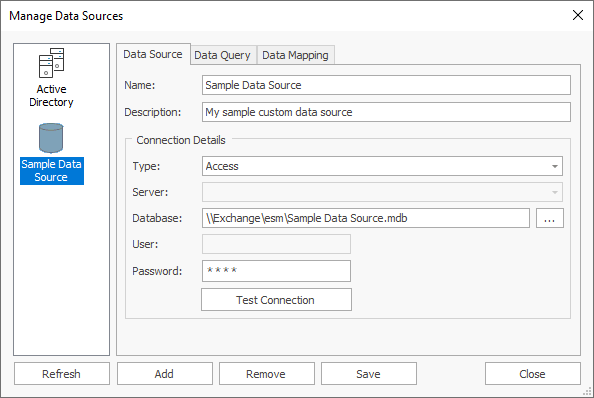Click the Refresh button
594x398 pixels.
(62, 374)
